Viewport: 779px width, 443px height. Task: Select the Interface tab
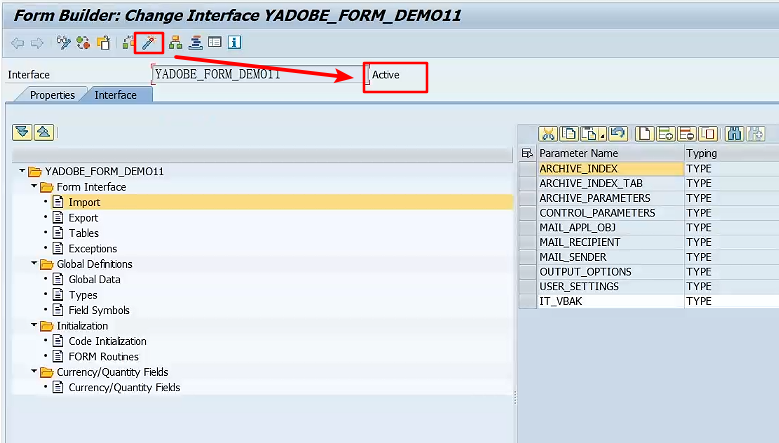[x=115, y=95]
